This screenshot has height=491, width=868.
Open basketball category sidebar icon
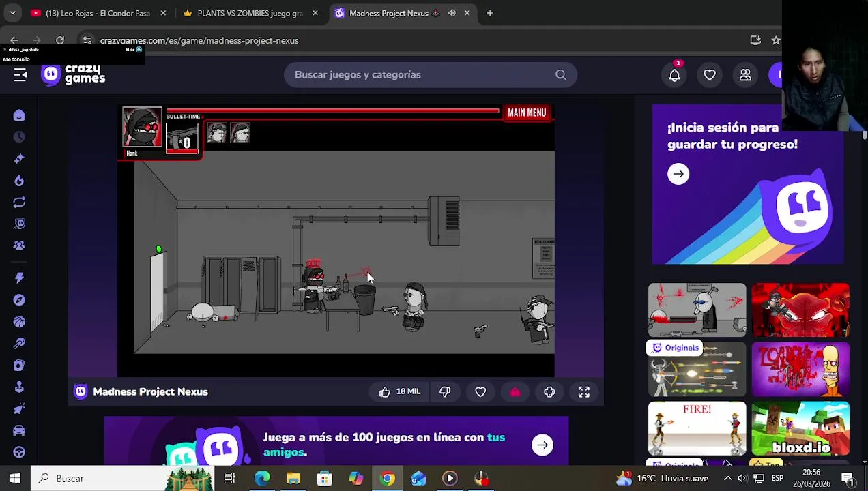19,321
